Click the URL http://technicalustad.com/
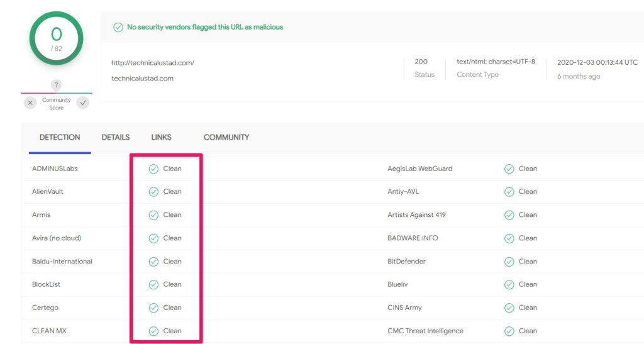644x344 pixels. coord(153,64)
